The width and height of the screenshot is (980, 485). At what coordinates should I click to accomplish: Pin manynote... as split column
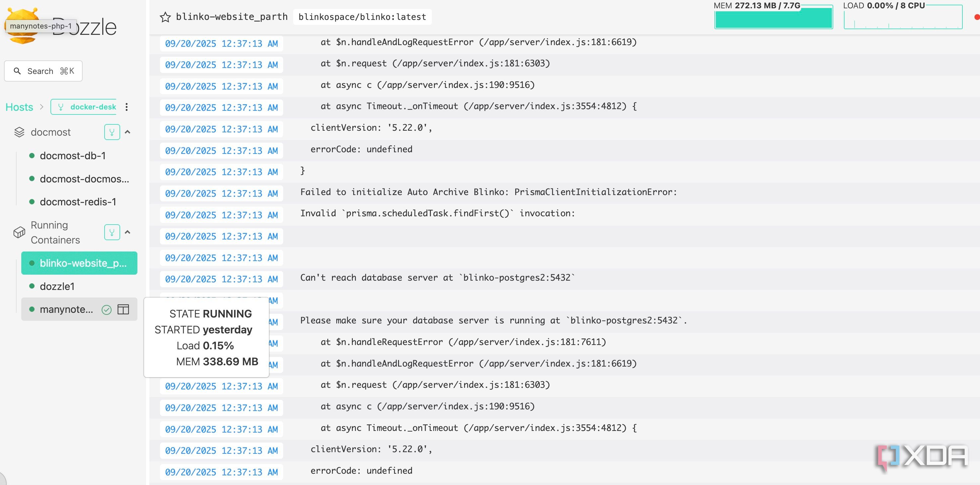pos(123,310)
